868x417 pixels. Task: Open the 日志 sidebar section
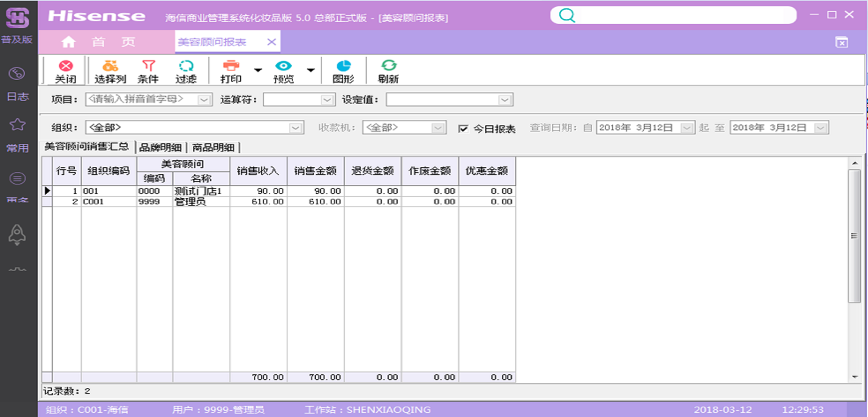pyautogui.click(x=17, y=84)
